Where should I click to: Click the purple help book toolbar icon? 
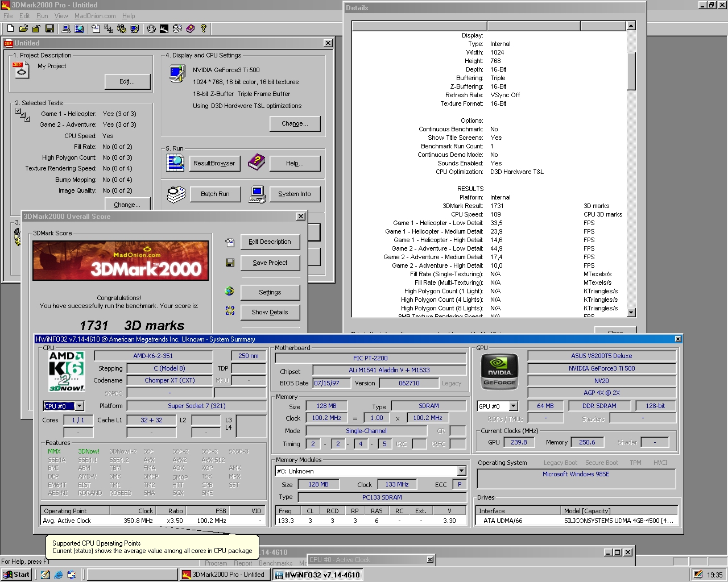[x=191, y=28]
